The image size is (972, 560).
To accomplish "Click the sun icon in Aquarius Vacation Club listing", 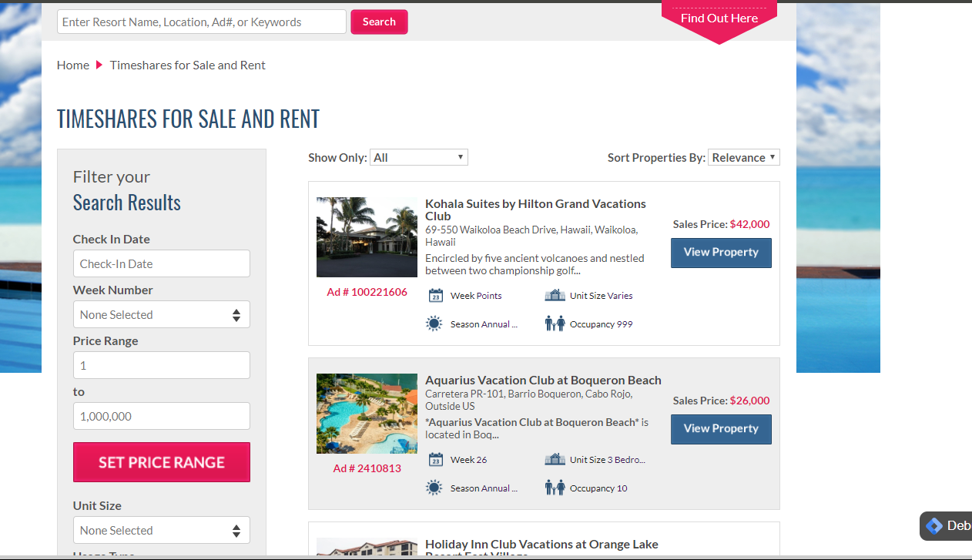I will click(434, 488).
